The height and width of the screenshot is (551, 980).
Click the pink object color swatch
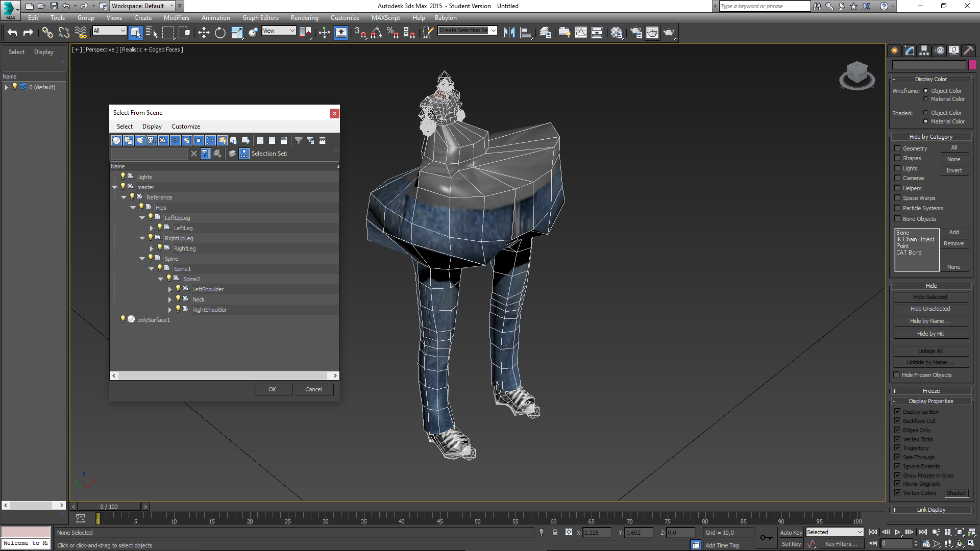pos(972,65)
